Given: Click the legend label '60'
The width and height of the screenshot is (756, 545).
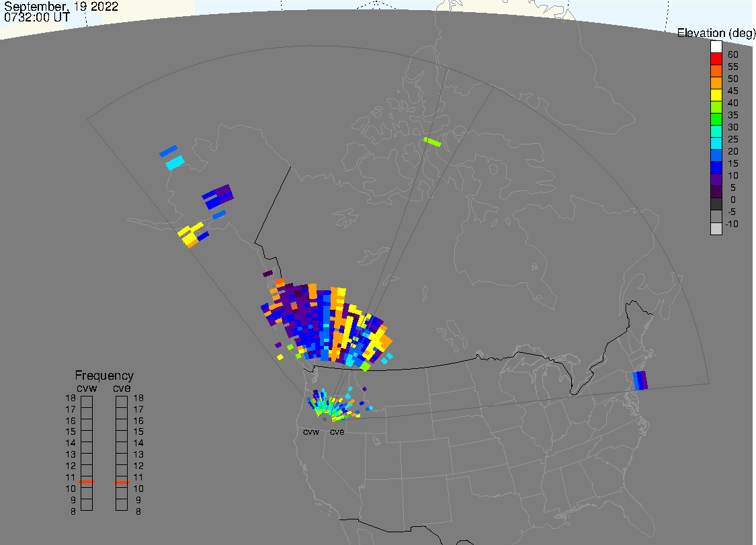Looking at the screenshot, I should click(733, 54).
